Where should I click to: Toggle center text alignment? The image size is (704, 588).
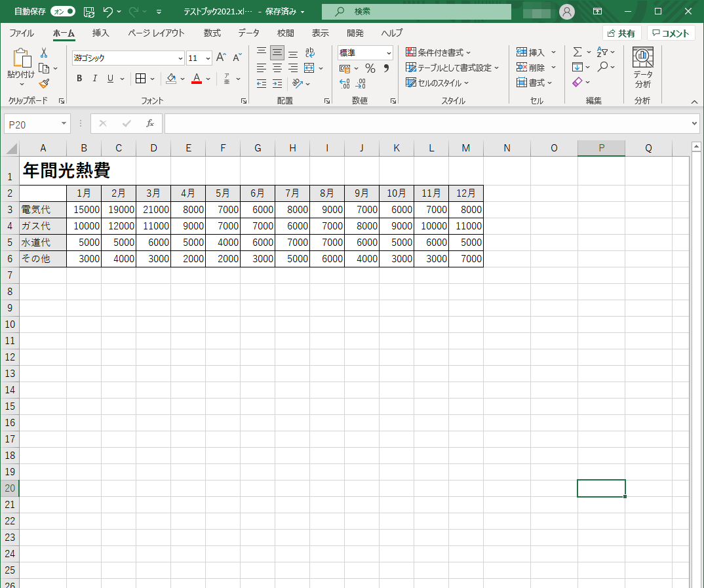click(x=277, y=68)
